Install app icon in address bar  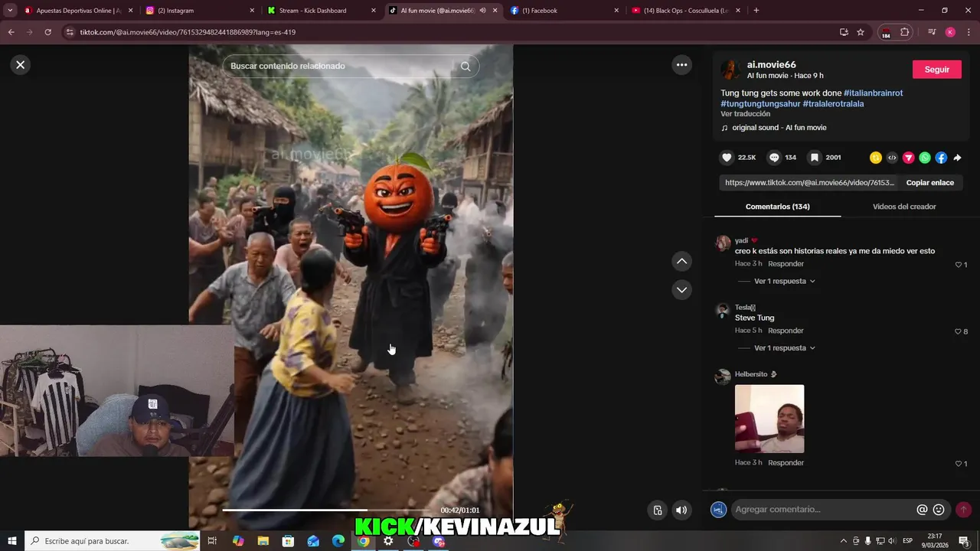tap(844, 32)
